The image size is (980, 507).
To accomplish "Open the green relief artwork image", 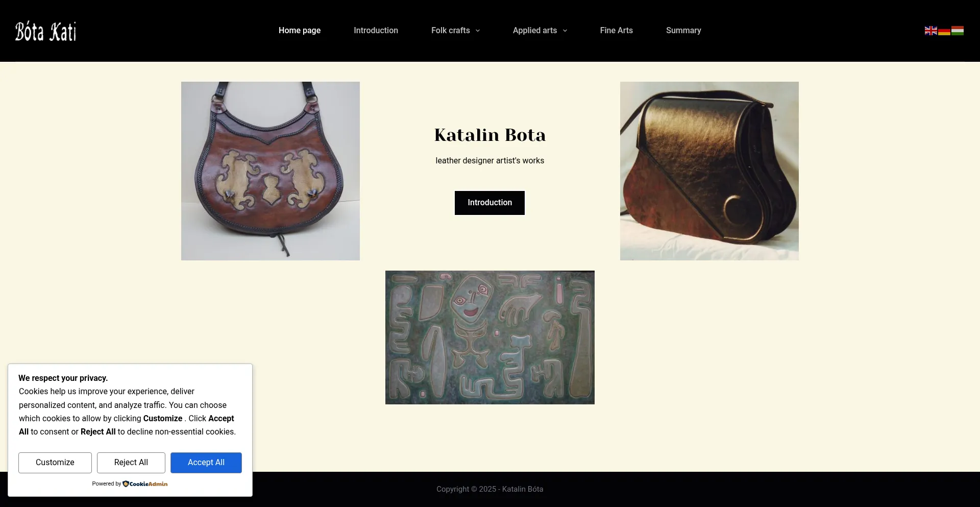I will coord(490,337).
